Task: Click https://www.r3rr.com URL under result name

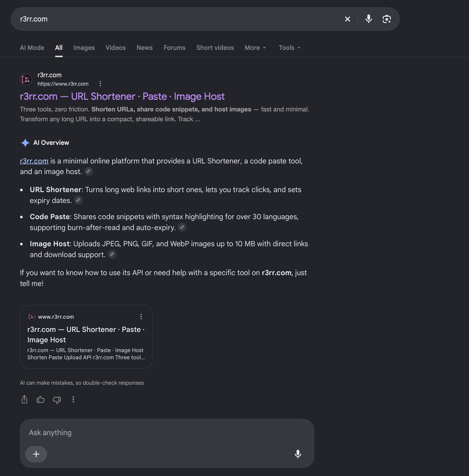Action: tap(63, 84)
